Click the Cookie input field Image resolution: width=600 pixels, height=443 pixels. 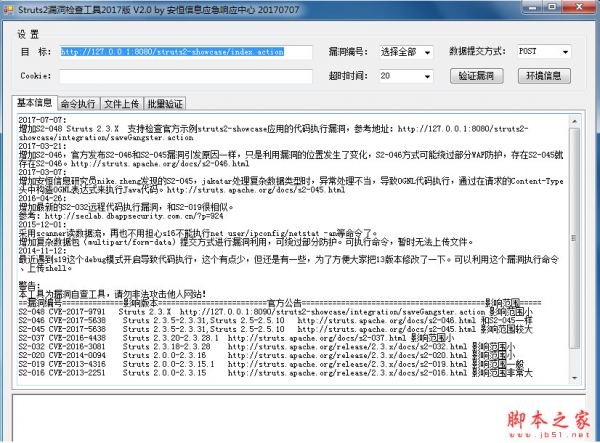point(186,76)
